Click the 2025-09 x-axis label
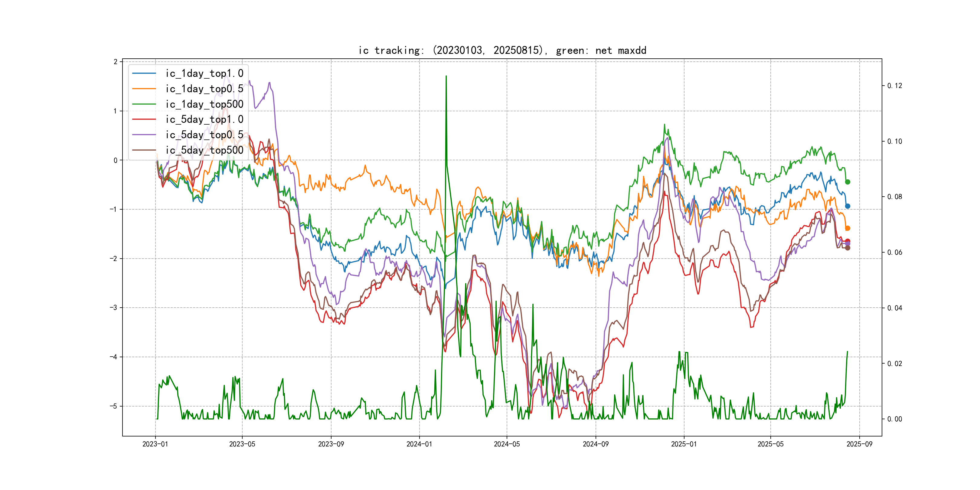 859,444
